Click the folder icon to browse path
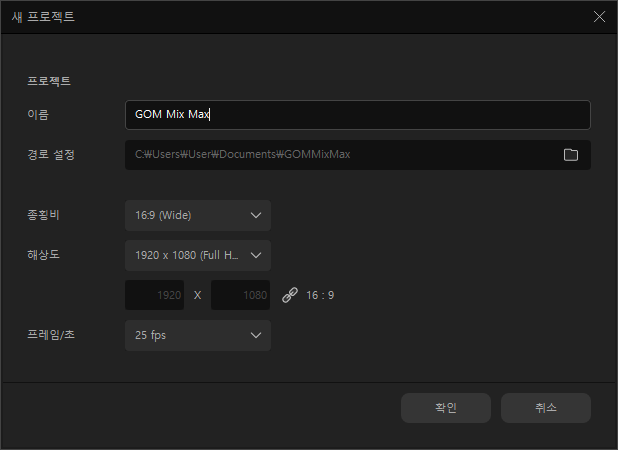 point(571,155)
